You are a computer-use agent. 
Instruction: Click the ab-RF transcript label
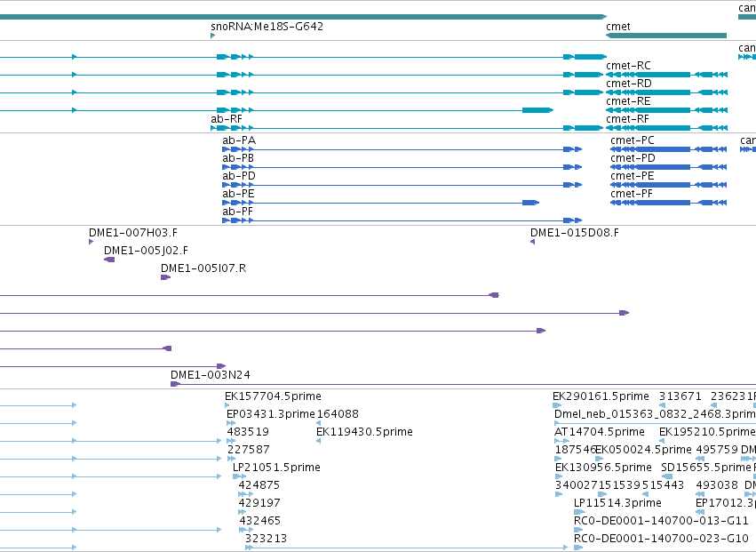click(x=227, y=119)
